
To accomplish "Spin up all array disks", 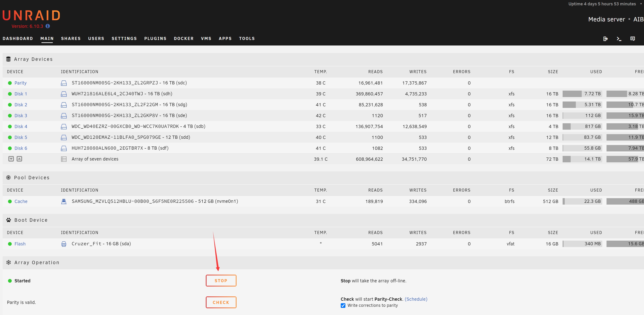I will pos(19,159).
